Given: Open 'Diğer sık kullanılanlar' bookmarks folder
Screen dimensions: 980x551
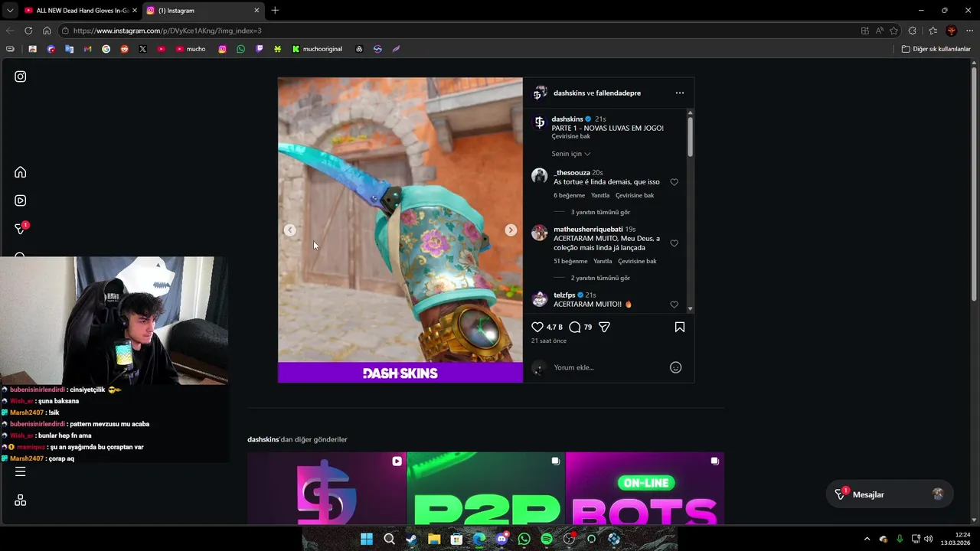Looking at the screenshot, I should (936, 49).
